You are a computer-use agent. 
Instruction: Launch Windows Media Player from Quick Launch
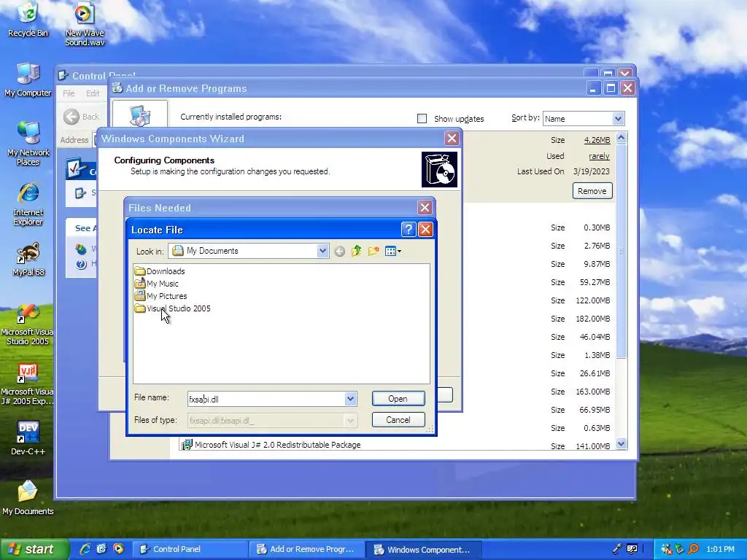(x=118, y=549)
